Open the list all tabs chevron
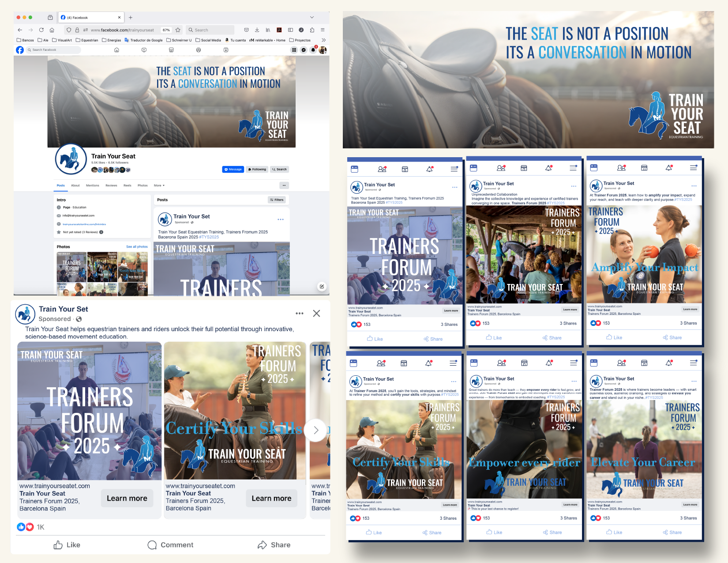The height and width of the screenshot is (563, 728). (312, 18)
